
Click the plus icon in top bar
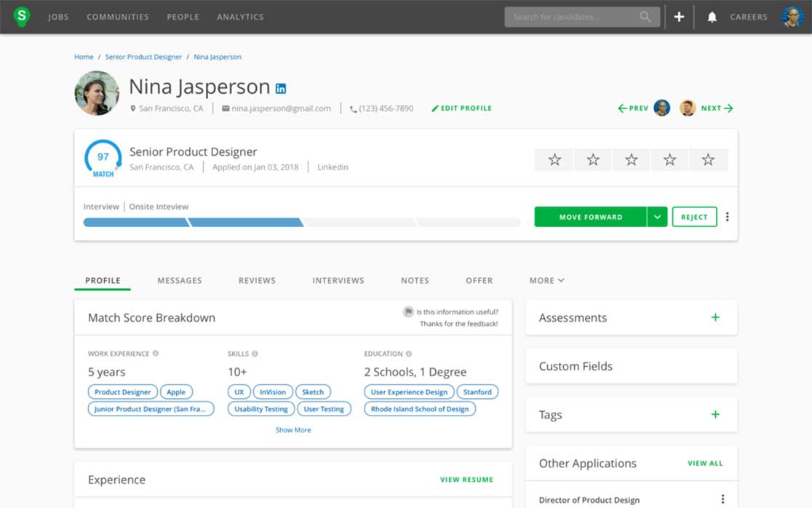(679, 17)
